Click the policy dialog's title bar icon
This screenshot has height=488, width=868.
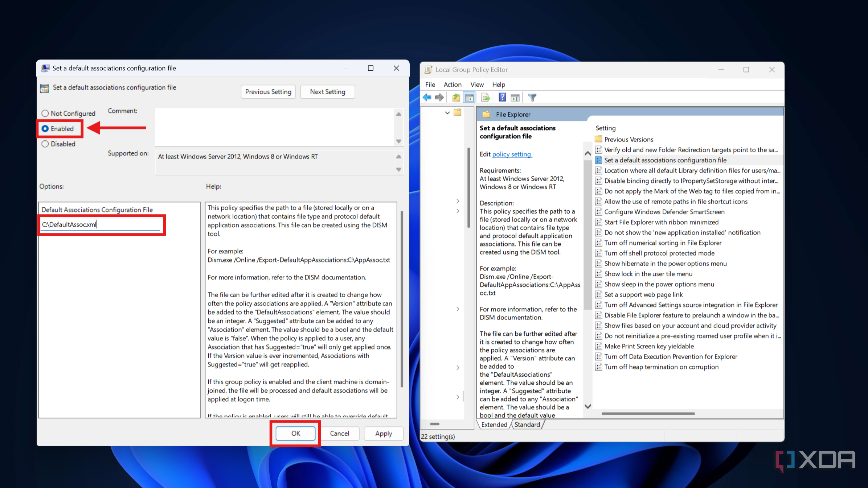(x=45, y=68)
